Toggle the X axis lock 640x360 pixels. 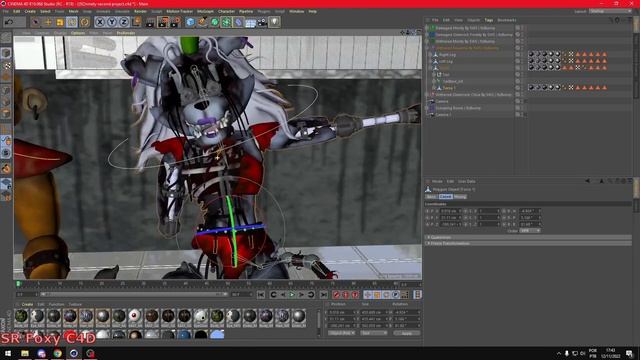click(x=100, y=22)
